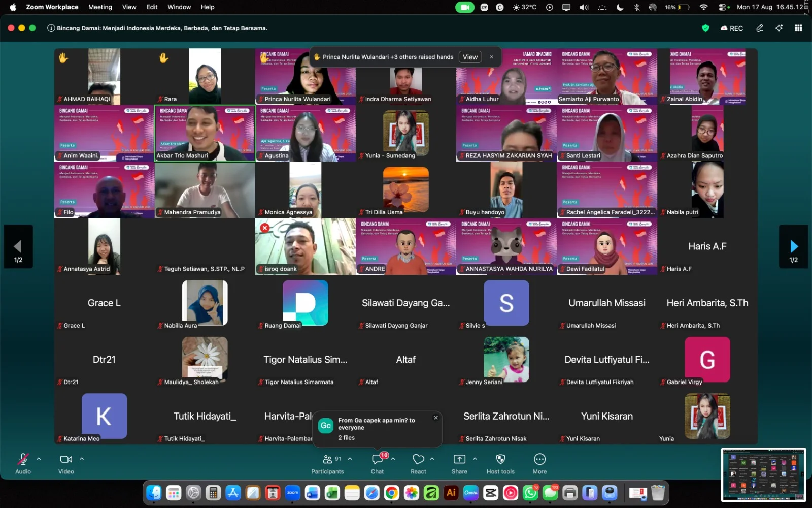Click AHMAD BAIHAQI's raised hand icon
The width and height of the screenshot is (812, 508).
coord(63,57)
